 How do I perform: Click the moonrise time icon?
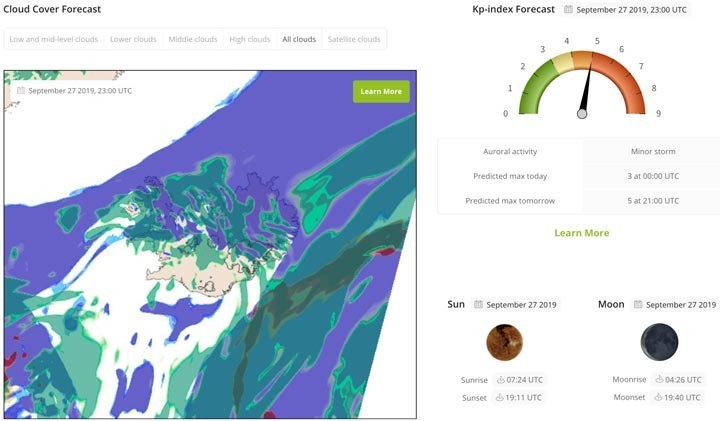658,380
